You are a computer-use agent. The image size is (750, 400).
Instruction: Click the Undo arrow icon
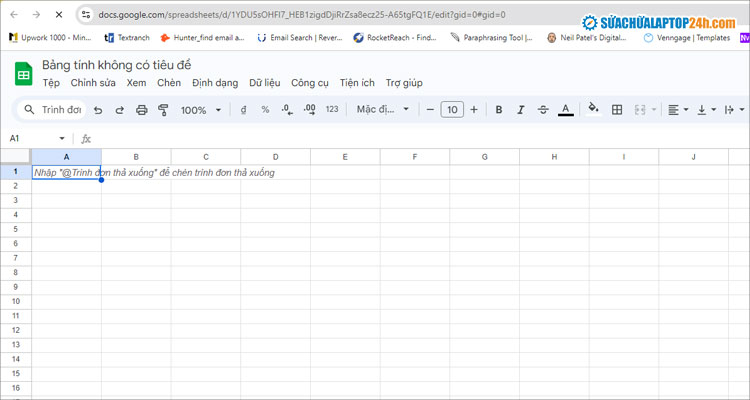pos(98,110)
